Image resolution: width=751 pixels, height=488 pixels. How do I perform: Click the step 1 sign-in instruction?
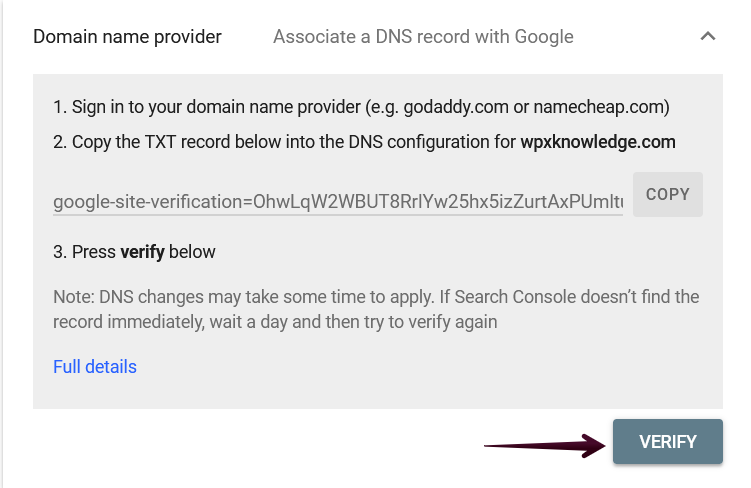(361, 106)
